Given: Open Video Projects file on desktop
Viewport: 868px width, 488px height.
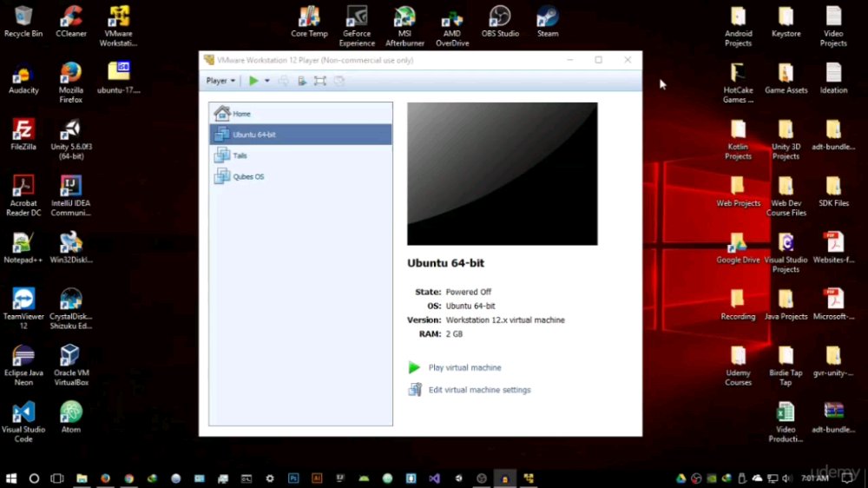Looking at the screenshot, I should pos(833,27).
